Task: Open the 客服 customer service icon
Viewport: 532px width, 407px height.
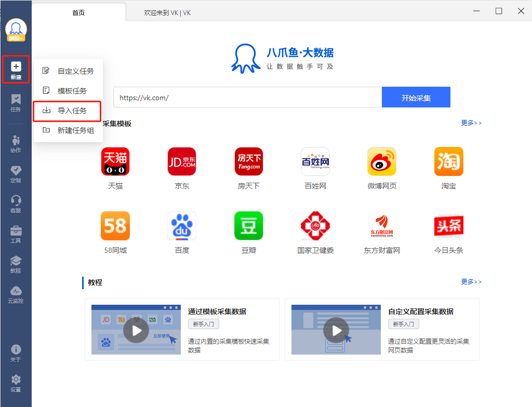Action: tap(16, 204)
